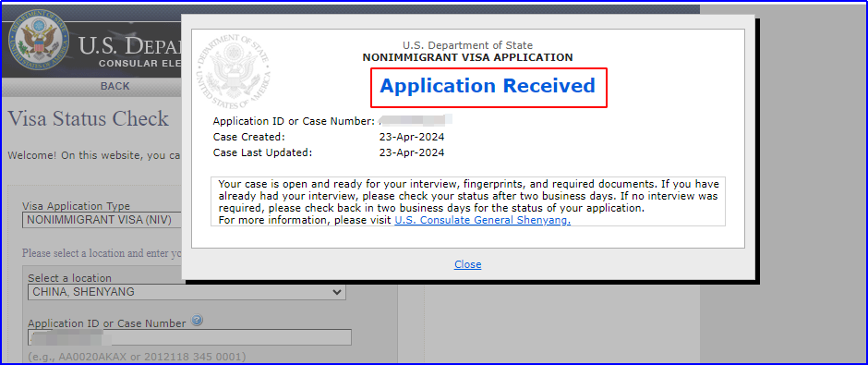Click the example case number hint text
This screenshot has height=365, width=868.
[137, 356]
